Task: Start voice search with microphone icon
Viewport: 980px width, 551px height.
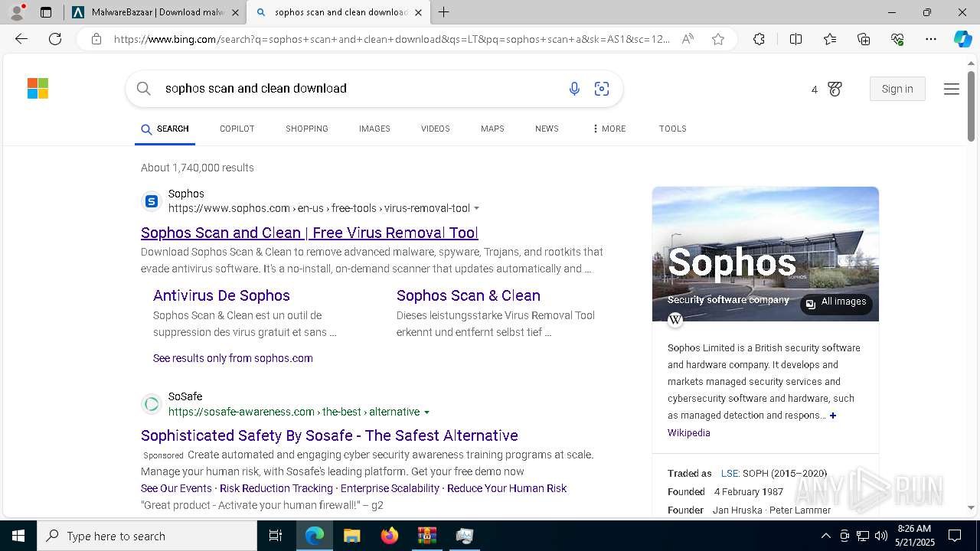Action: [574, 89]
